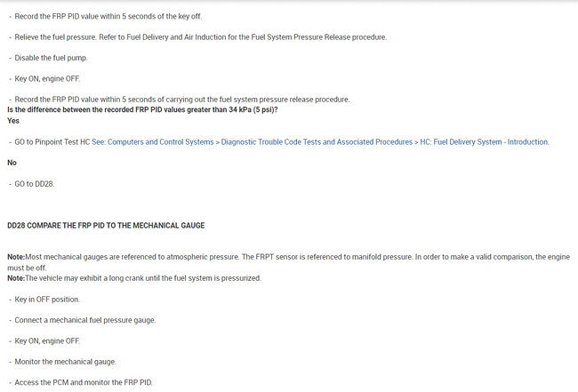Click the 'Access the PCM and monitor' step
578x392 pixels.
[x=84, y=382]
